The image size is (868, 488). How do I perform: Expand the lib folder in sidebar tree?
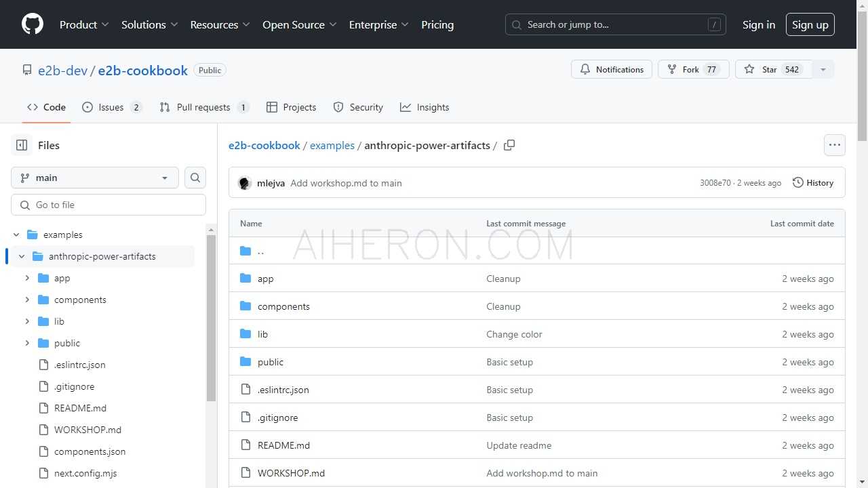(27, 321)
